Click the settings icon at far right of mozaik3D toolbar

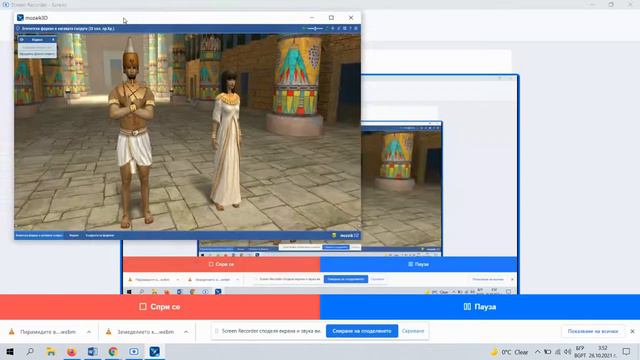pos(356,29)
